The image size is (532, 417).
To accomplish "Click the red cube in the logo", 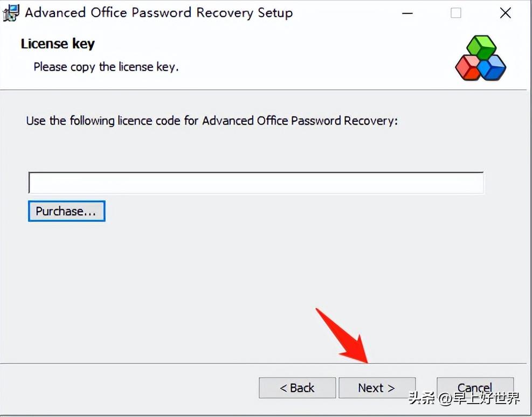I will pos(467,68).
